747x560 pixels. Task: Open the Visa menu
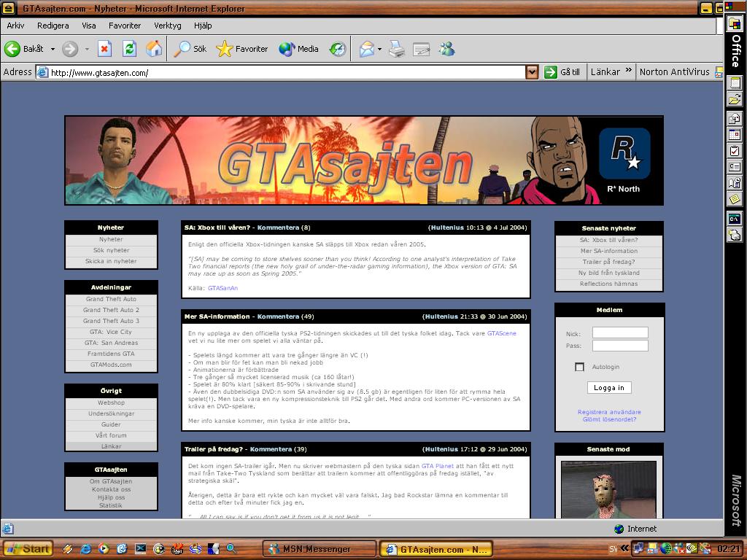tap(88, 26)
